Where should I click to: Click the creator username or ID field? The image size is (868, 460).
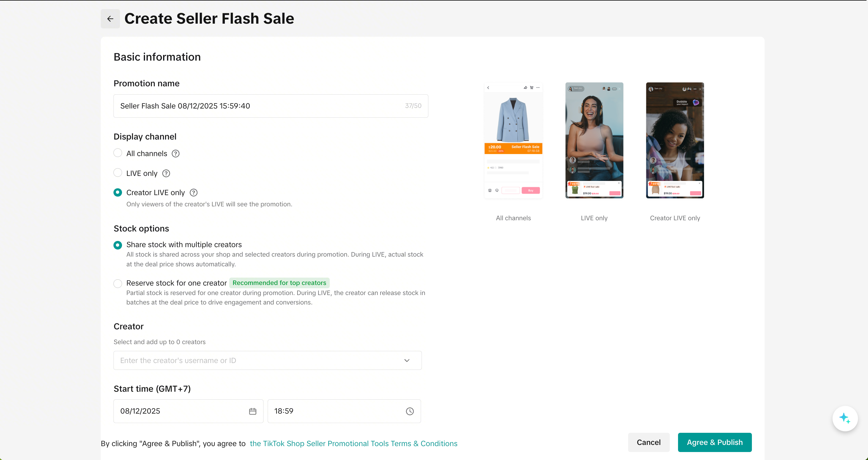tap(256, 360)
